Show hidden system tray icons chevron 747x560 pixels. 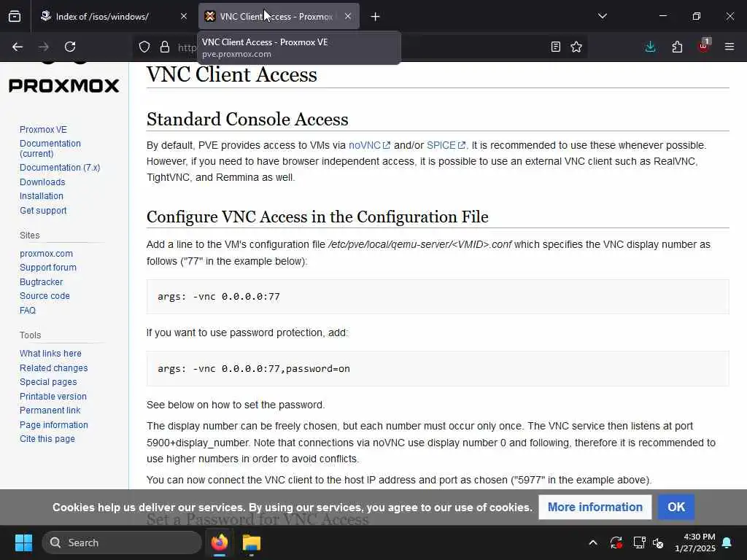click(x=593, y=542)
